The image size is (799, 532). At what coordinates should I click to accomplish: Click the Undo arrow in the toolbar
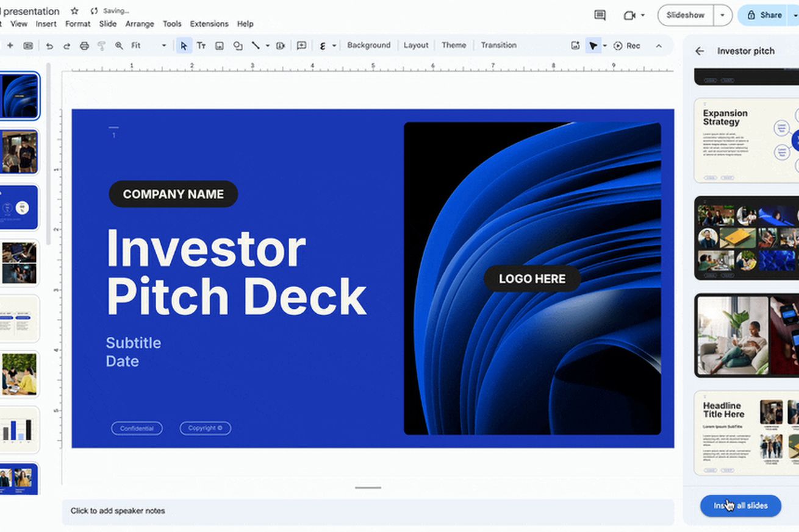point(49,46)
